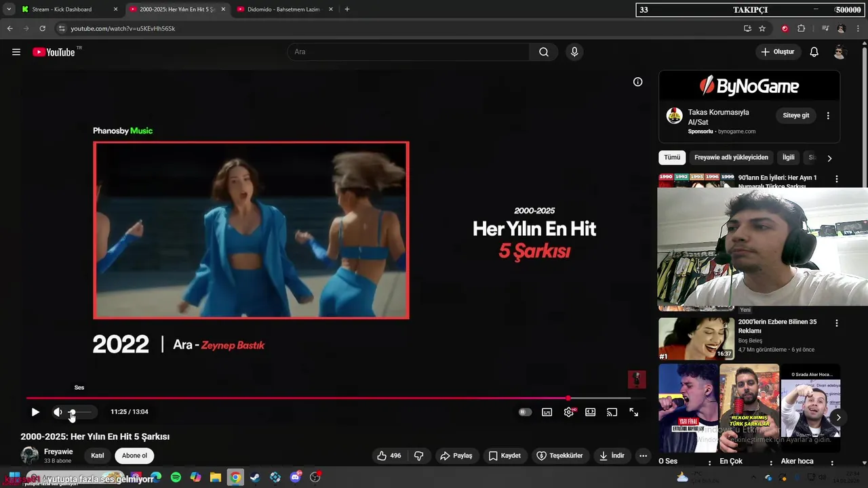
Task: Play the paused video
Action: [x=35, y=412]
